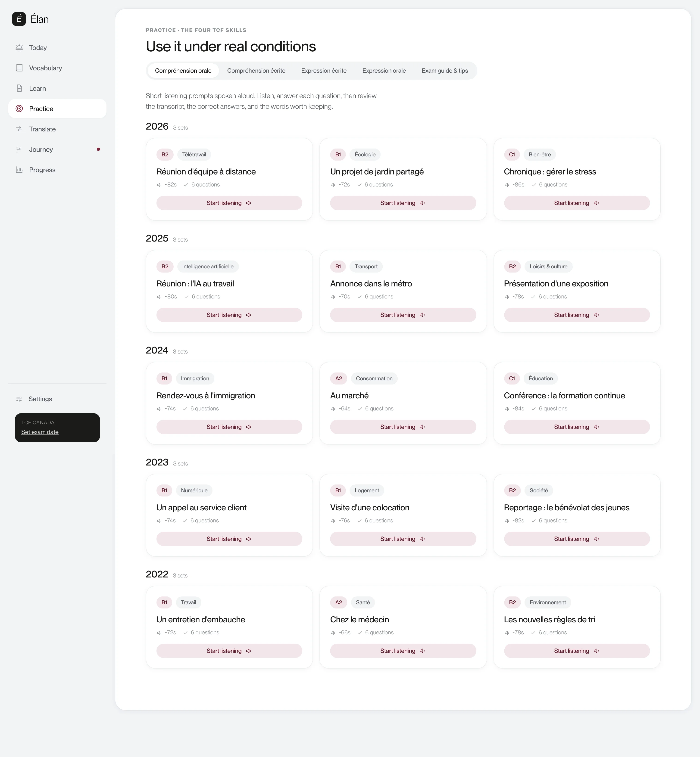700x757 pixels.
Task: Click the Translate arrows icon
Action: pos(19,129)
